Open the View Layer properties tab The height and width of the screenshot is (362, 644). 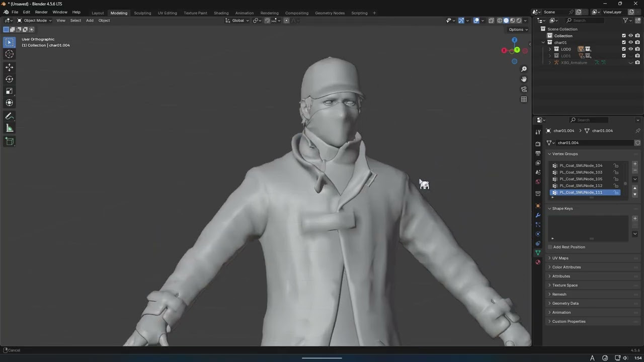(538, 163)
